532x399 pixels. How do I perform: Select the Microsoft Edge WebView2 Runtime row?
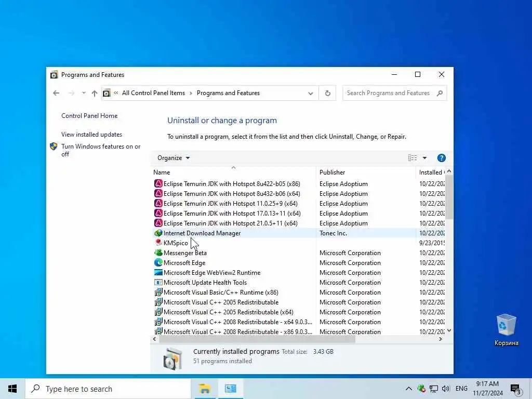299,272
